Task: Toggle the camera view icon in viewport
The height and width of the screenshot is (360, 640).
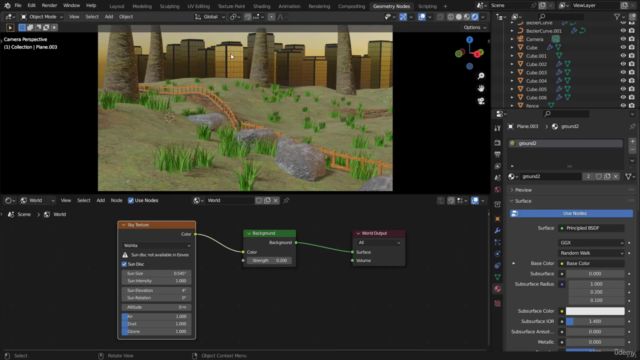Action: click(x=481, y=101)
